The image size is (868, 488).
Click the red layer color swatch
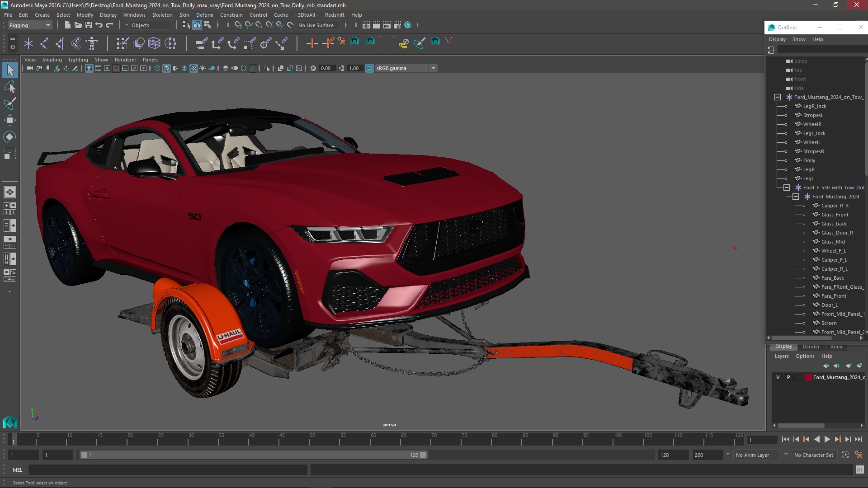point(808,377)
